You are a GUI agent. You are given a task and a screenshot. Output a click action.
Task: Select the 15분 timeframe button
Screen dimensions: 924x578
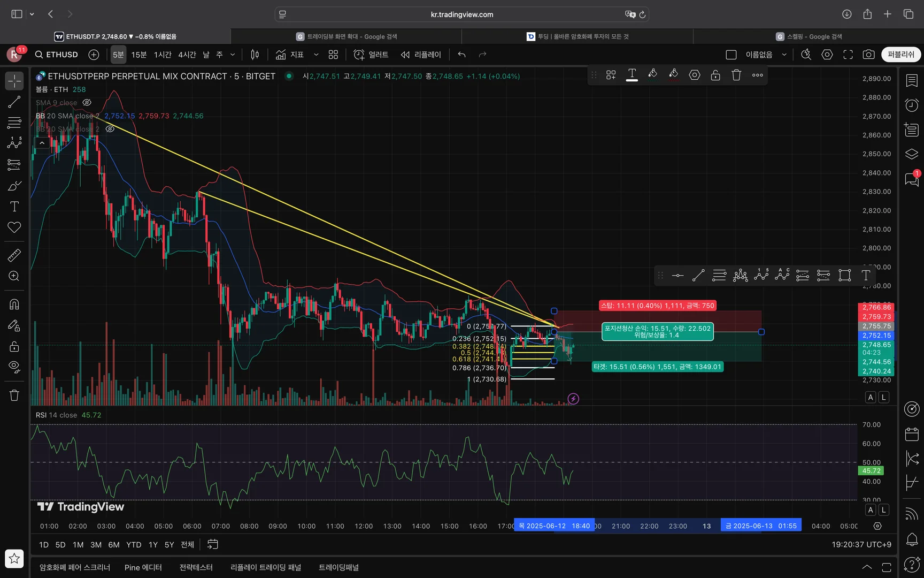click(139, 55)
